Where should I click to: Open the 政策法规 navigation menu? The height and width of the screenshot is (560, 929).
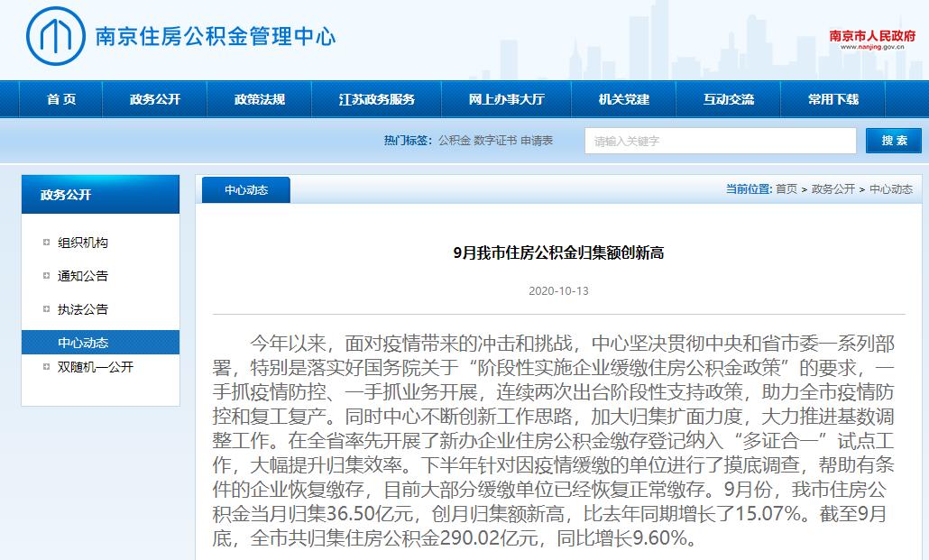click(x=259, y=99)
